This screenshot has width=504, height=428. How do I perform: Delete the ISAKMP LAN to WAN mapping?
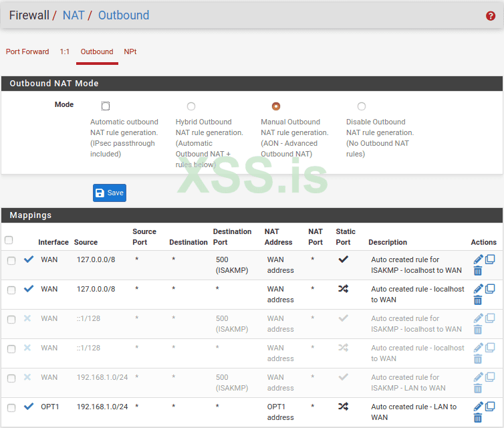(478, 389)
